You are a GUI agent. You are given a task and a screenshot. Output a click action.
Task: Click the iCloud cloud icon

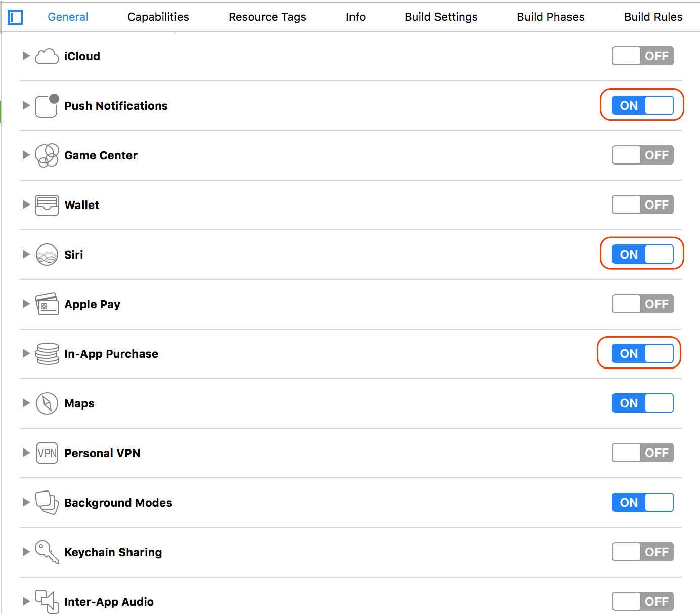[47, 56]
